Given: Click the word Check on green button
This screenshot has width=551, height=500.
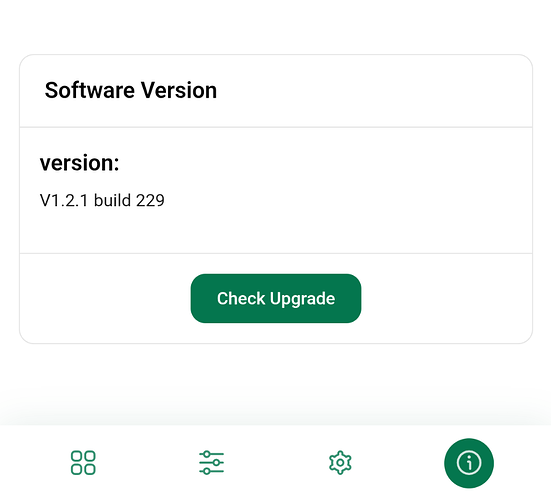Looking at the screenshot, I should [x=241, y=298].
